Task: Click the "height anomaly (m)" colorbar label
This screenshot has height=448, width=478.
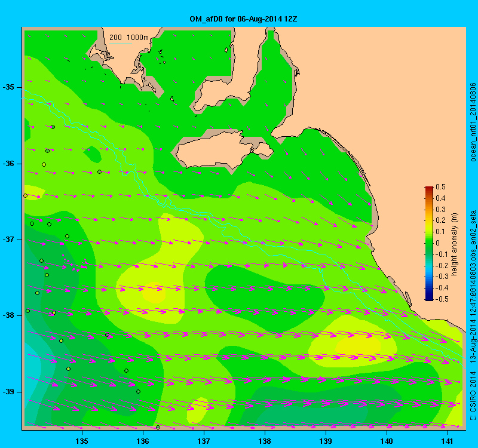Action: 454,244
